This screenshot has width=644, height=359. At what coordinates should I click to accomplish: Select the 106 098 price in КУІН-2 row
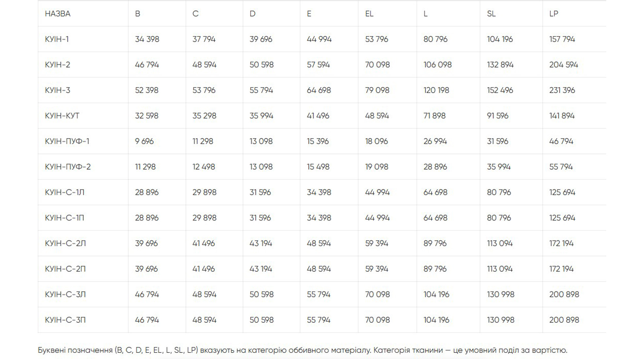437,65
